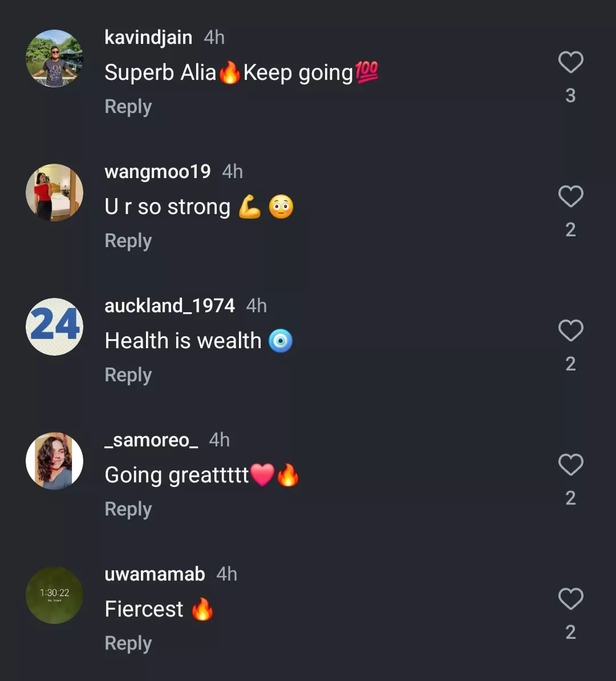View the 2 likes on auckland_1974's comment
Viewport: 616px width, 681px height.
(570, 364)
